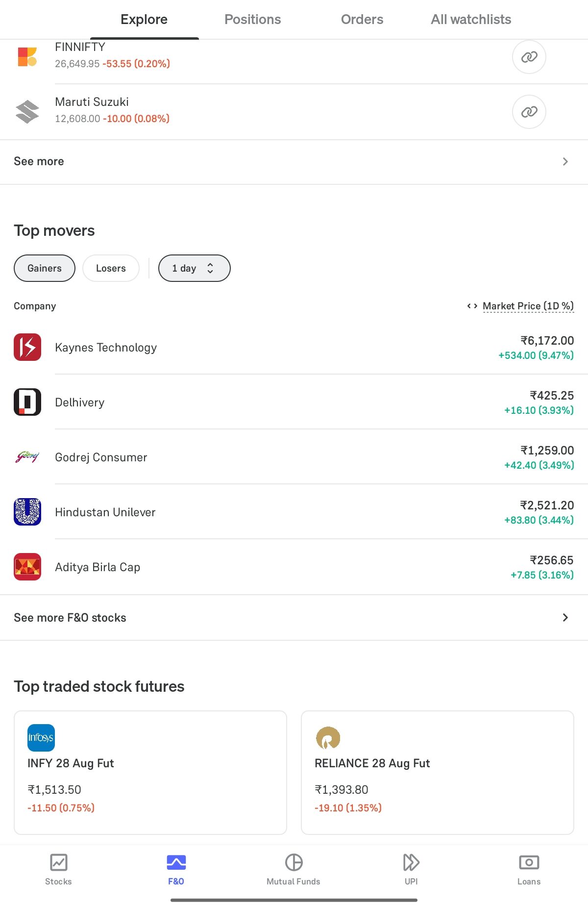Tap the link icon beside Maruti Suzuki
The height and width of the screenshot is (907, 588).
pyautogui.click(x=529, y=112)
